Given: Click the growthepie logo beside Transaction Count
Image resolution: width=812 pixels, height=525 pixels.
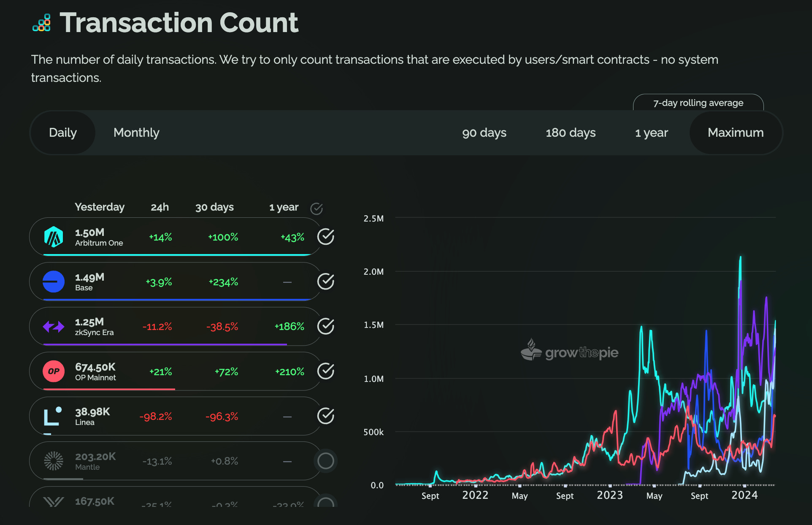Looking at the screenshot, I should coord(41,23).
